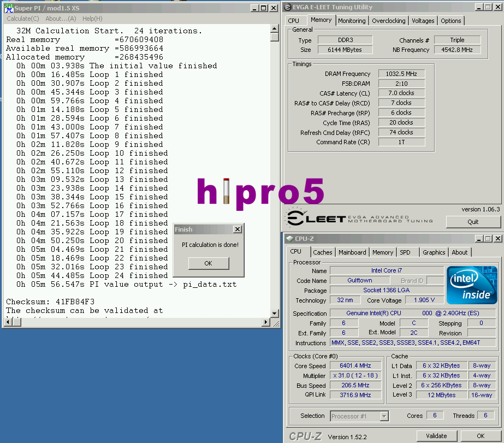Screen dimensions: 504x443
Task: Click the Super PI vertical scrollbar thumb
Action: [274, 37]
